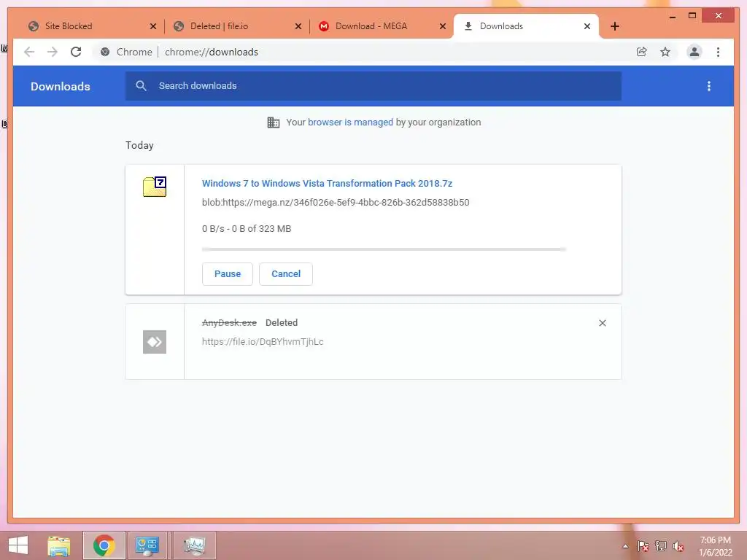
Task: Switch to the Site Blocked tab
Action: [x=90, y=26]
